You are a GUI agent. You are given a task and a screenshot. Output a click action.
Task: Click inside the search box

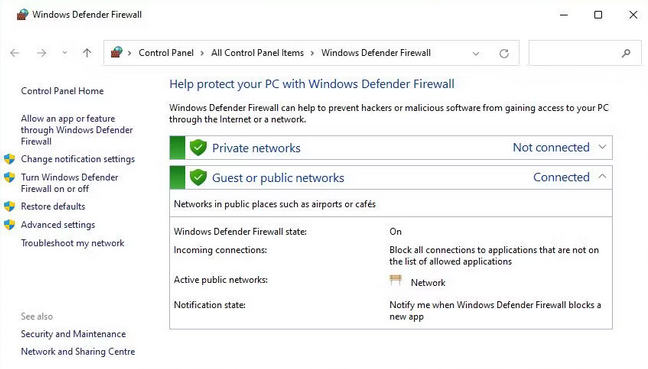pyautogui.click(x=574, y=53)
